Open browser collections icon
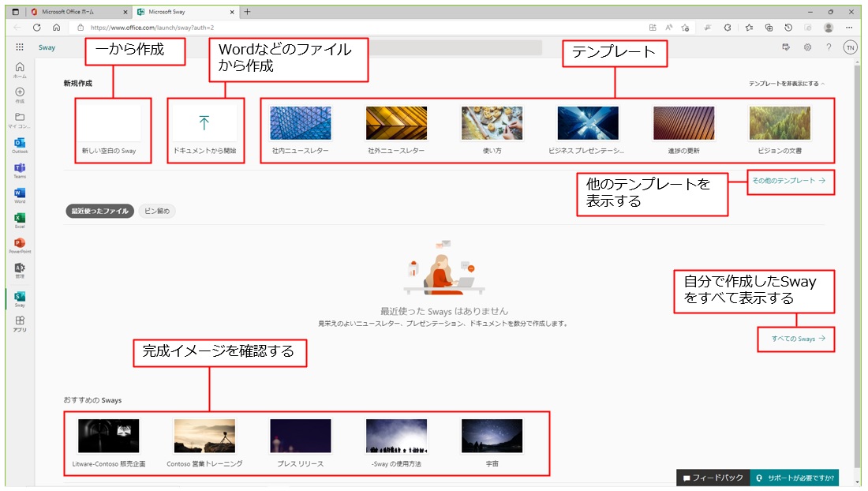 click(769, 27)
